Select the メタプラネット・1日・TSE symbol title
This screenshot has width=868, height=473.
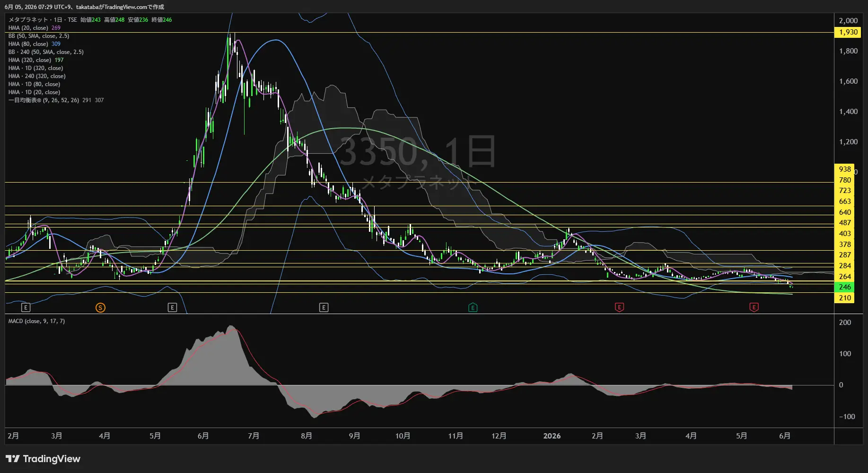tap(43, 20)
